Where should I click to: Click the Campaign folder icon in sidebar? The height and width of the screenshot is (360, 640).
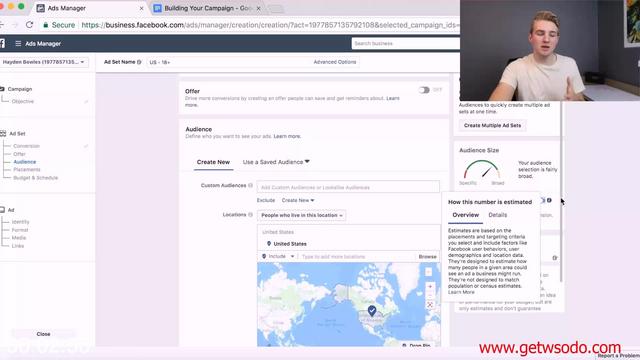(2, 89)
